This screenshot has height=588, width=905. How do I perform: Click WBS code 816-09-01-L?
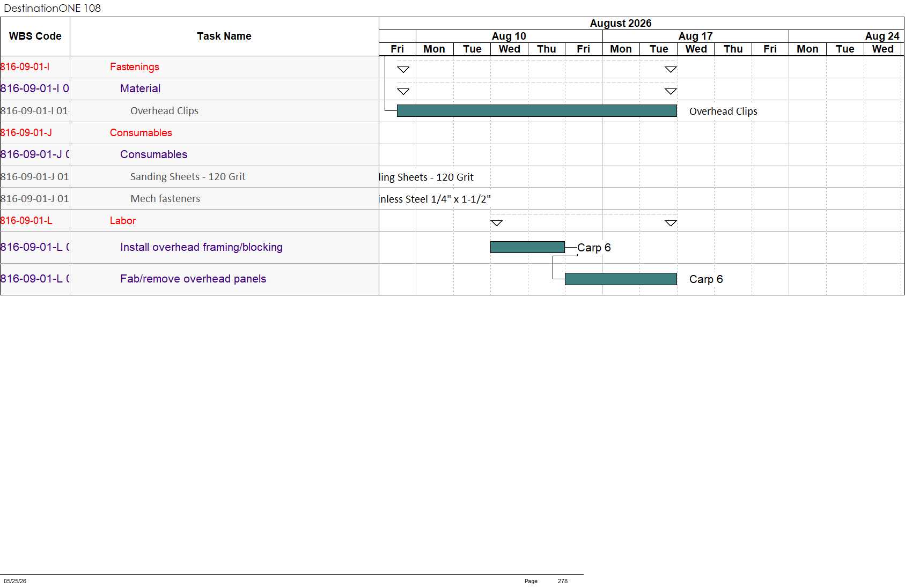26,221
